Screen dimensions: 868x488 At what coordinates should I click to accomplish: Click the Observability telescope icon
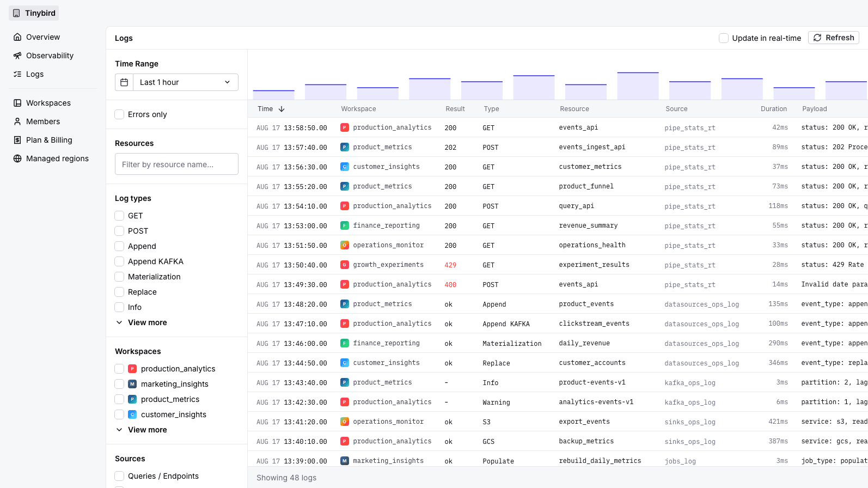(17, 56)
